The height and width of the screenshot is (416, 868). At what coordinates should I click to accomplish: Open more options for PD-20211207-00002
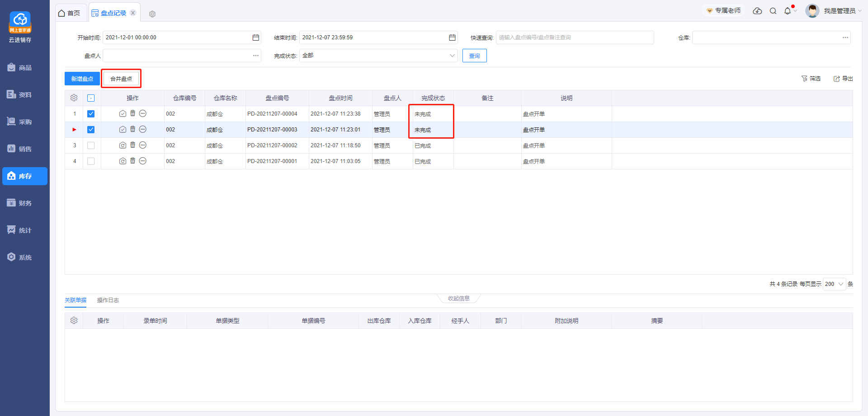[143, 145]
